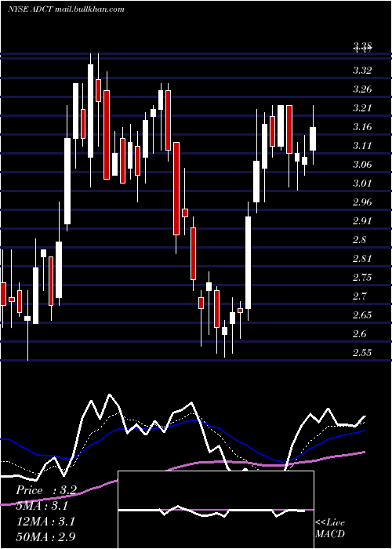
Task: Click the 3.11 price axis label
Action: [362, 146]
